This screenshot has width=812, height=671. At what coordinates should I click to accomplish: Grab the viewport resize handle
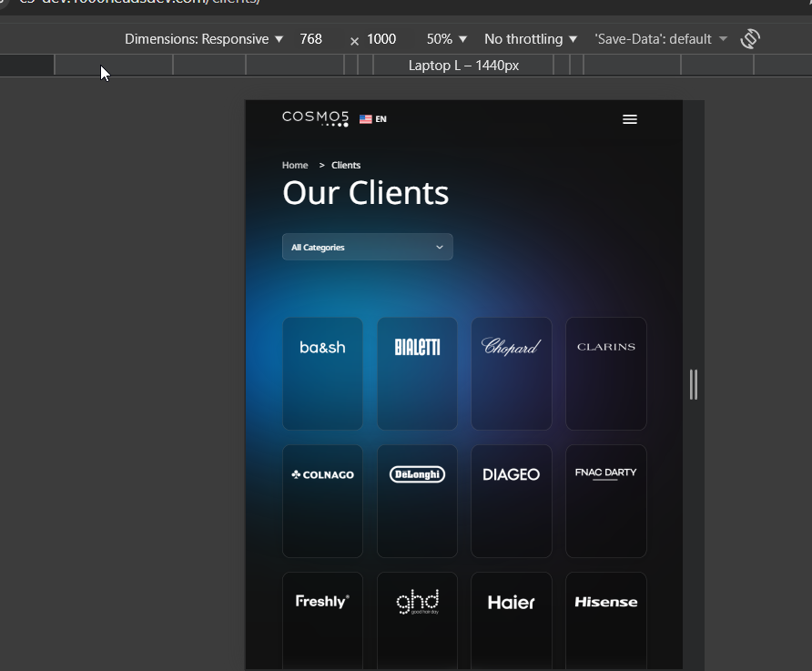point(694,385)
